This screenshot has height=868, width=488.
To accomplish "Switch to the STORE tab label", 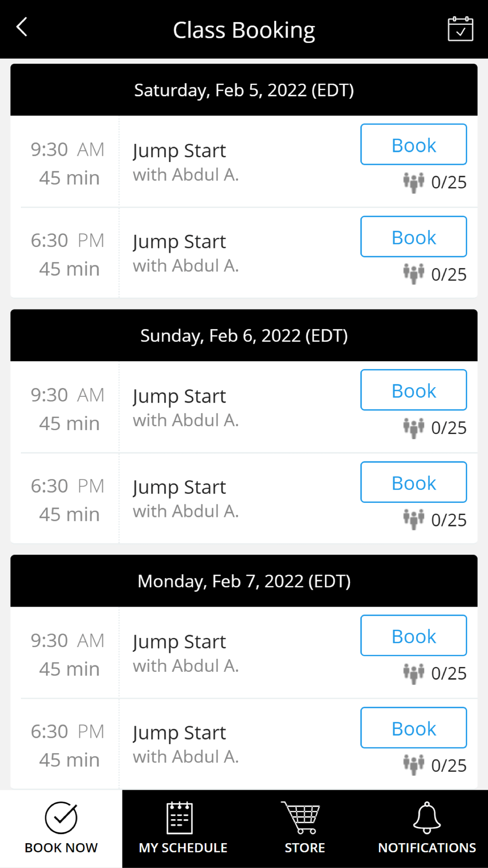I will tap(305, 848).
